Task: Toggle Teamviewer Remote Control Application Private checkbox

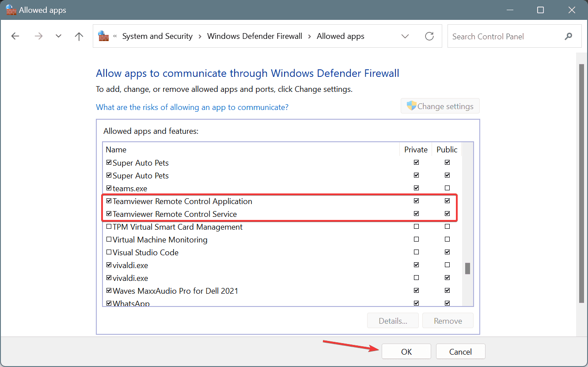Action: pos(416,201)
